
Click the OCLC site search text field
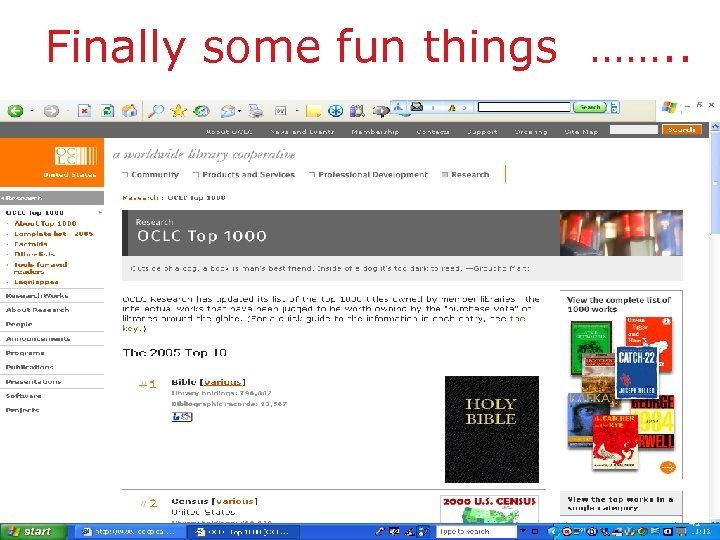tap(634, 130)
